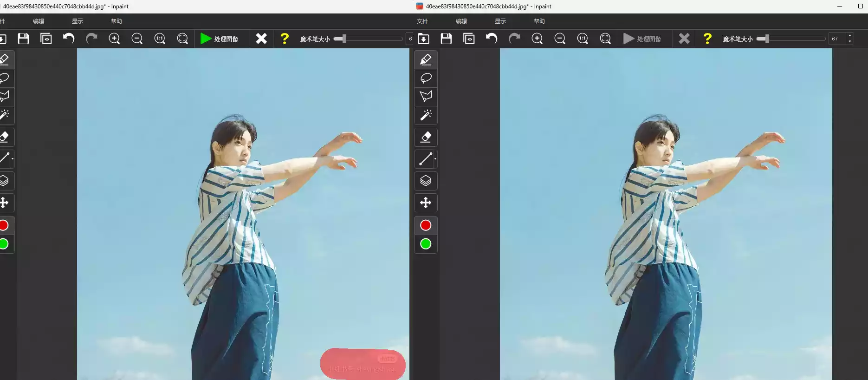
Task: Undo last action in the right window
Action: point(492,39)
